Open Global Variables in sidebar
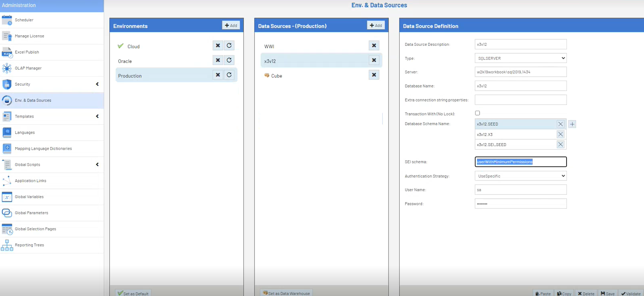644x296 pixels. [29, 197]
